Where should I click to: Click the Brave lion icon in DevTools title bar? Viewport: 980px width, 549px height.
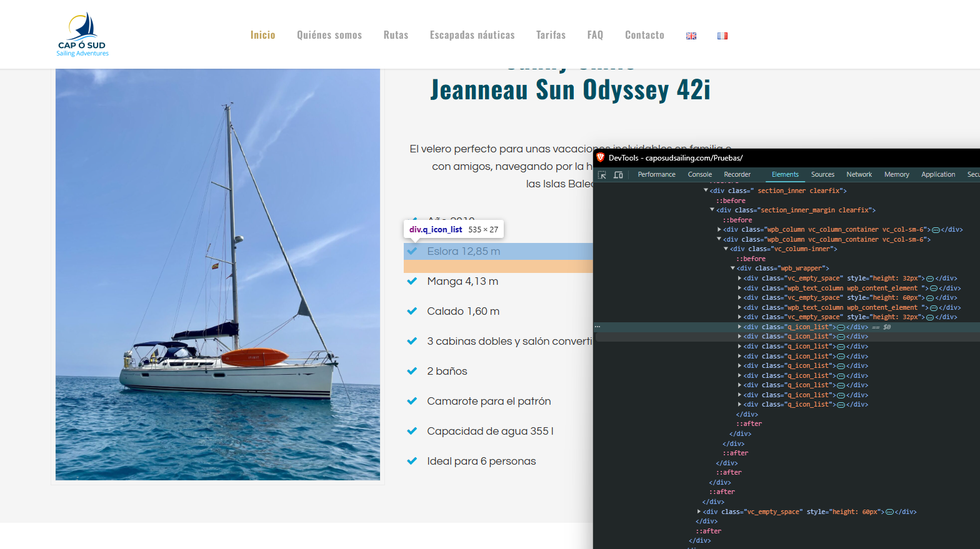coord(601,157)
